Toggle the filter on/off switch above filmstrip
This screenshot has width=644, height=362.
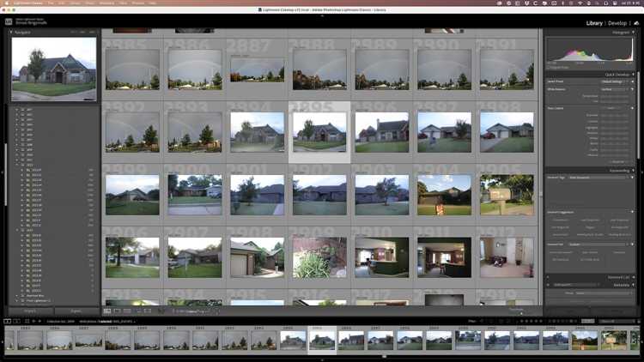pos(638,321)
